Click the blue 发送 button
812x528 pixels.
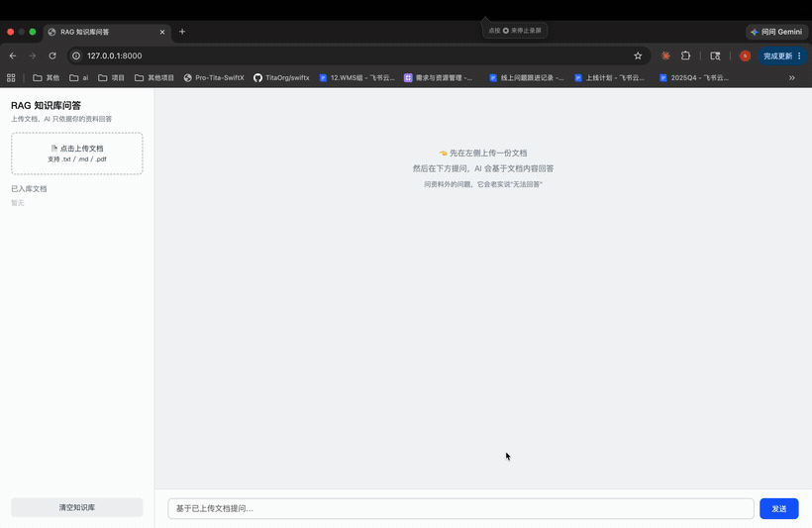point(779,508)
